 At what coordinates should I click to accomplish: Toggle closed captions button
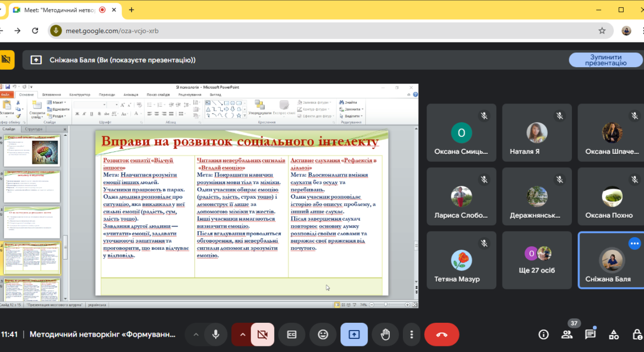point(292,335)
